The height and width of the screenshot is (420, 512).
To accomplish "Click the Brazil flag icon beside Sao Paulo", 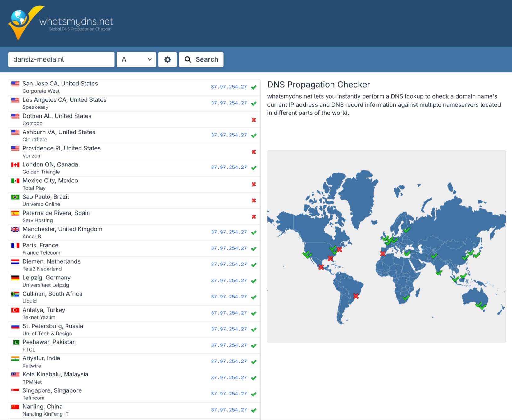I will pyautogui.click(x=15, y=197).
